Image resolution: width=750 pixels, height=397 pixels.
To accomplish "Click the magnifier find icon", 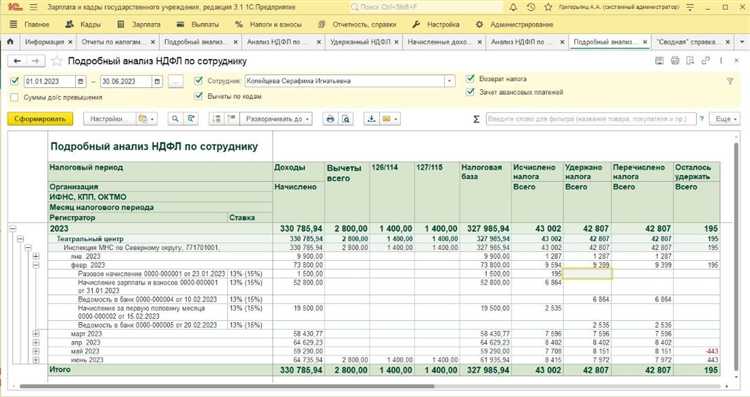I will click(176, 119).
